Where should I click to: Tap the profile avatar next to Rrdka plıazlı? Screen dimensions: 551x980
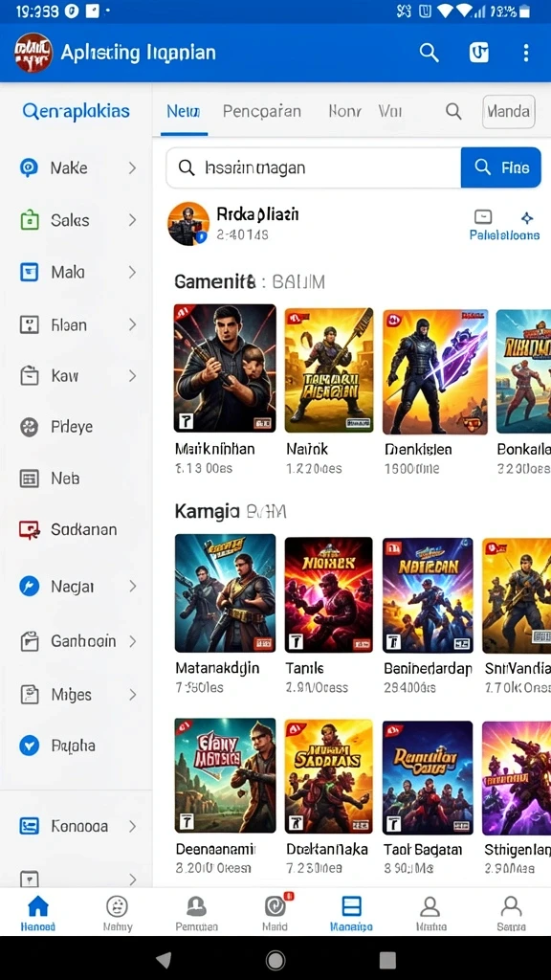click(x=188, y=223)
